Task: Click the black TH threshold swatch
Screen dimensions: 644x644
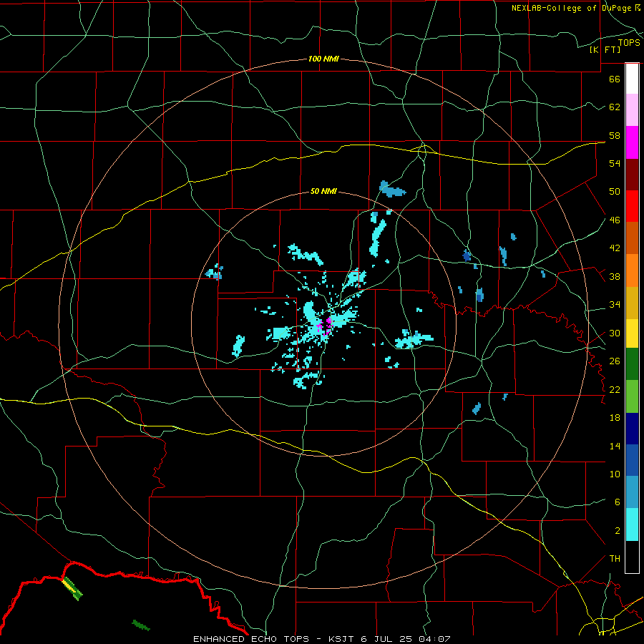Action: 632,557
